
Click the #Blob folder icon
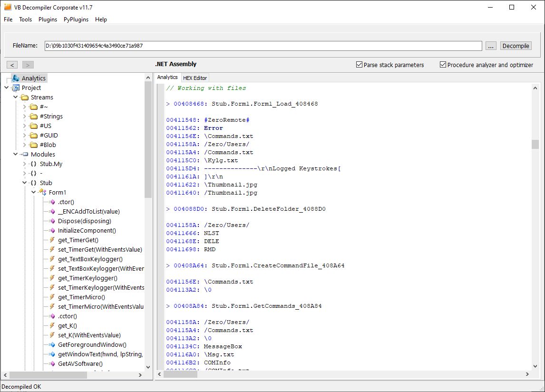pyautogui.click(x=34, y=145)
